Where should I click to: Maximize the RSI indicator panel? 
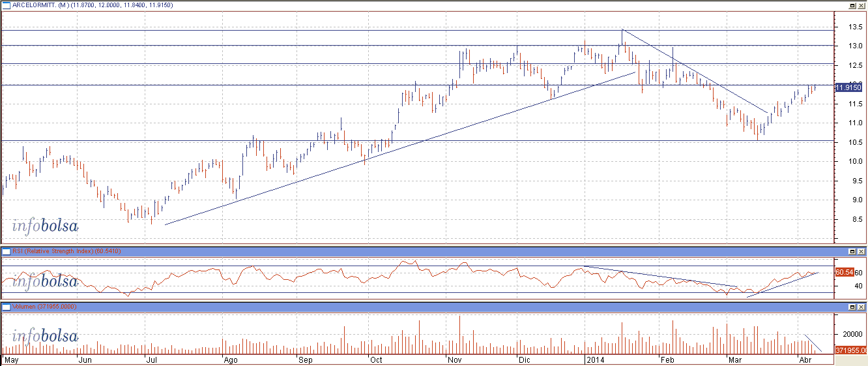click(852, 251)
